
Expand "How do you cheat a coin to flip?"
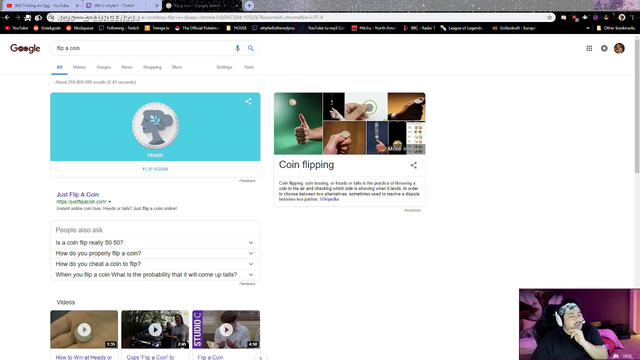(155, 264)
